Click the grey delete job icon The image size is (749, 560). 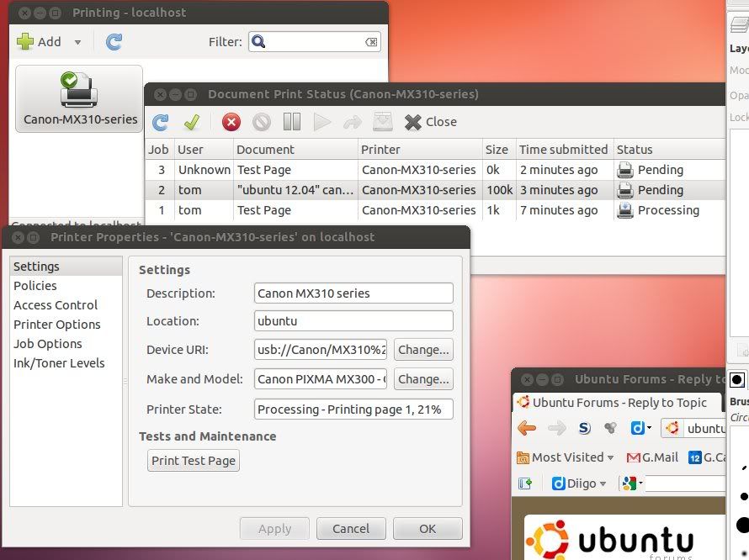coord(261,122)
